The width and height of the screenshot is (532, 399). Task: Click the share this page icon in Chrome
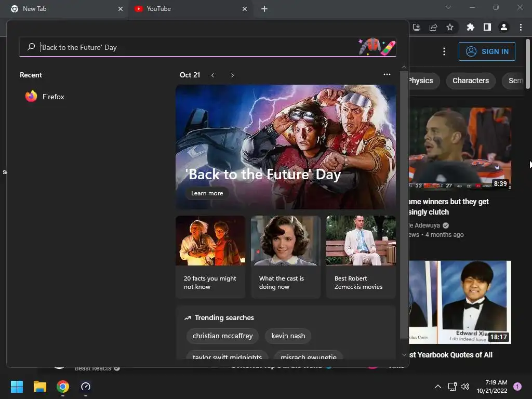[x=433, y=27]
